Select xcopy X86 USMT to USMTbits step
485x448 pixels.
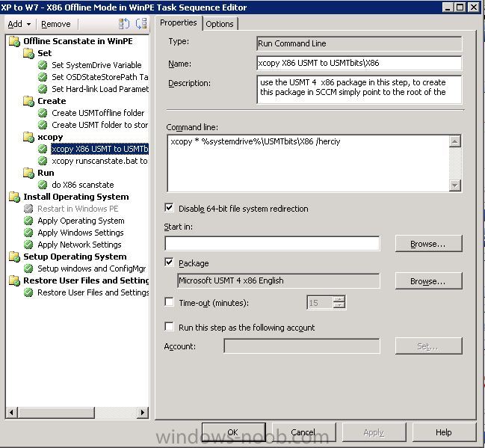[x=99, y=150]
